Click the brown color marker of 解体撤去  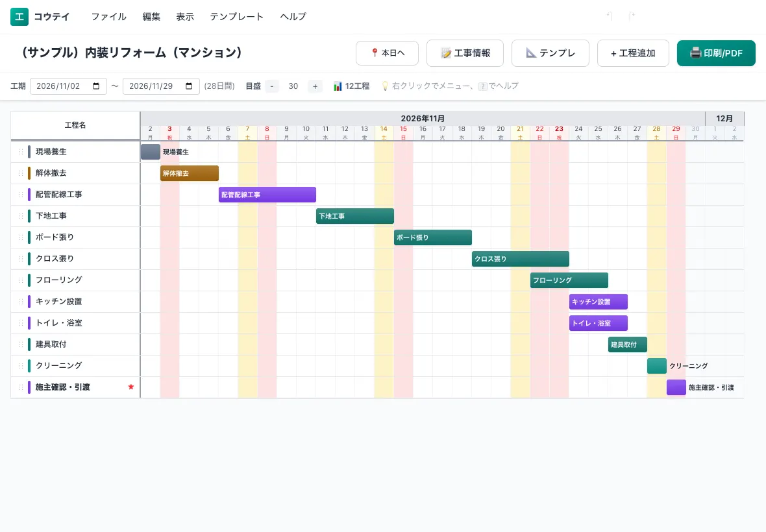[x=29, y=173]
